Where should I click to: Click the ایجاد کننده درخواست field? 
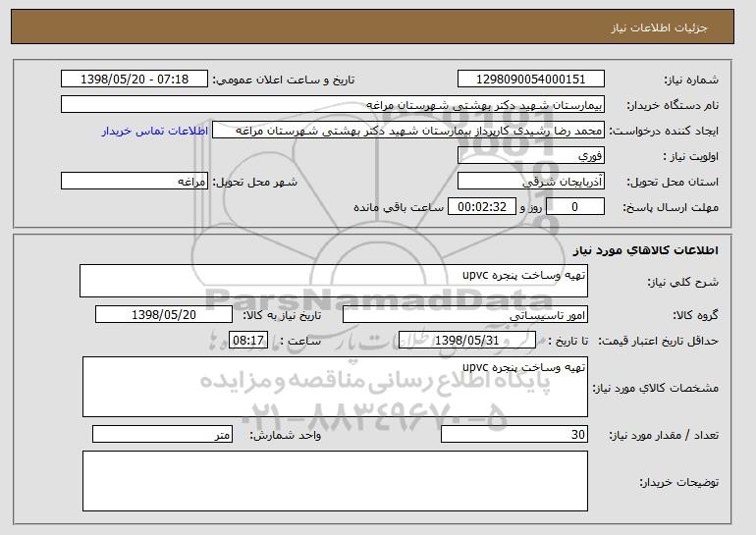408,131
